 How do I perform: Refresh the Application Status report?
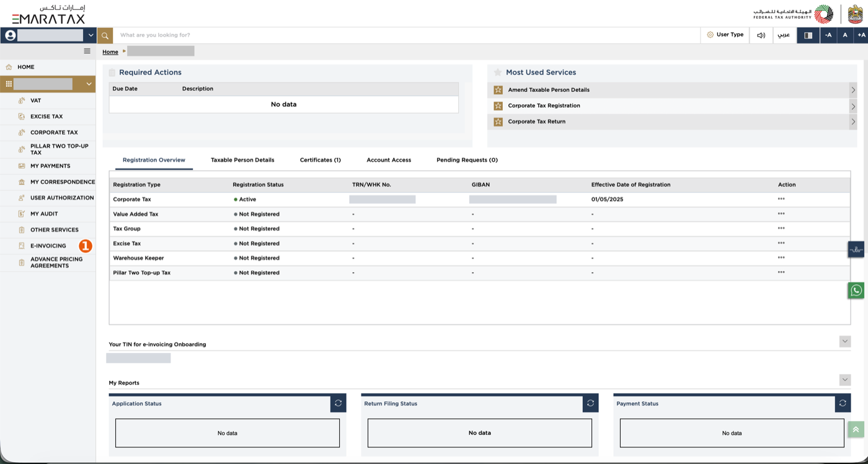click(338, 403)
